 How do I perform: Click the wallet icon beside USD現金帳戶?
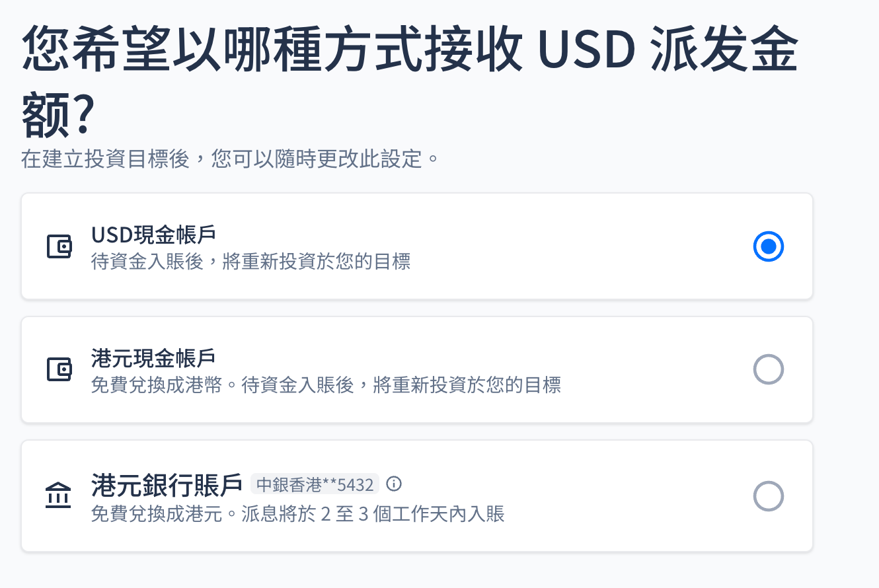59,247
